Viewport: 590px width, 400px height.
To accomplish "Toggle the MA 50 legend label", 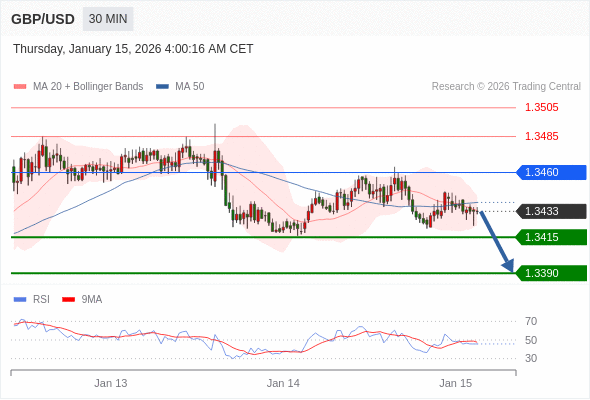I will click(x=190, y=87).
